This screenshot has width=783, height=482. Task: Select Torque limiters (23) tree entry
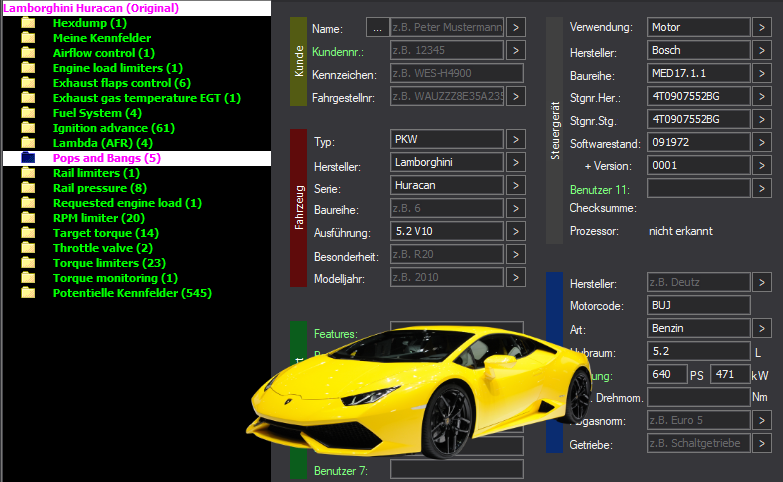(109, 263)
